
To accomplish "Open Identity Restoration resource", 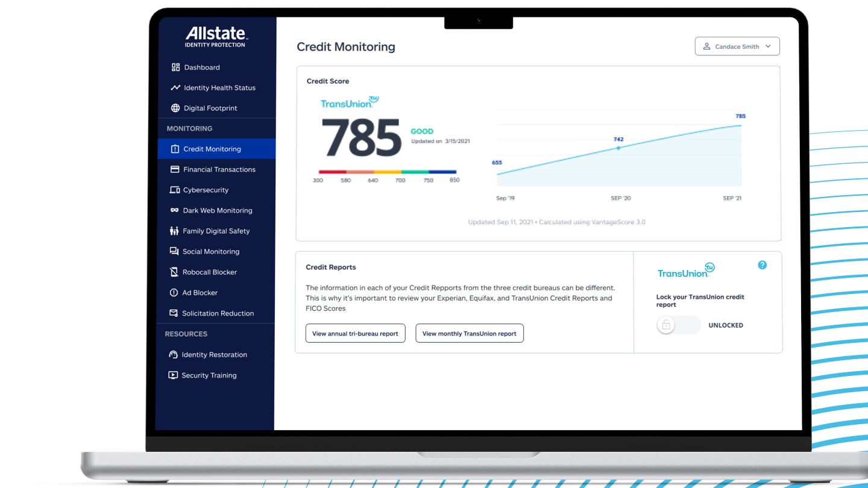I will click(x=215, y=355).
